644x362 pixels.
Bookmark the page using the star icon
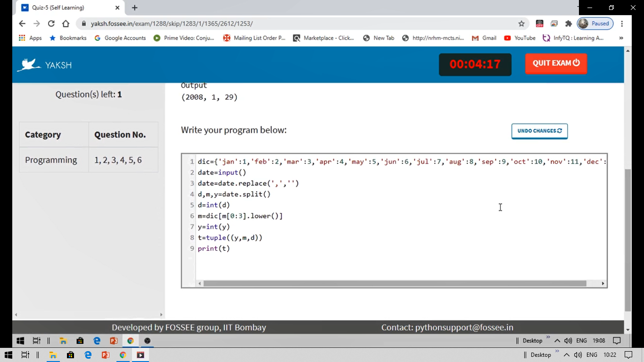point(521,23)
